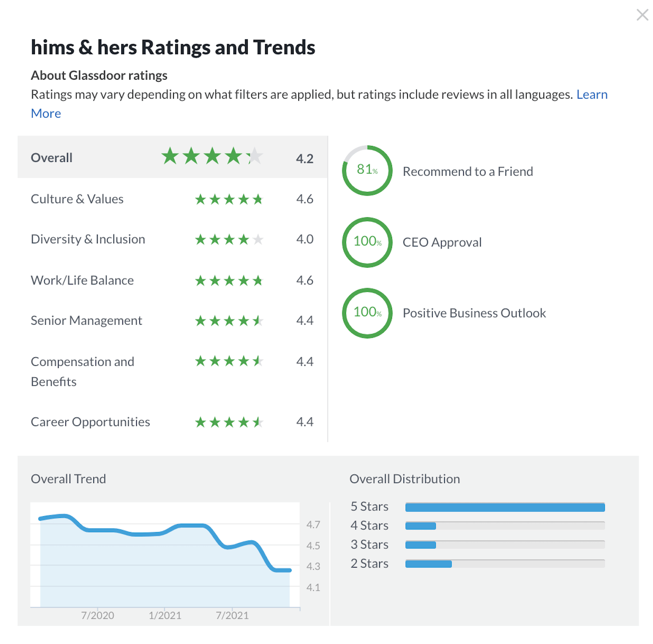The width and height of the screenshot is (653, 644).
Task: Click the Senior Management star icons
Action: (x=229, y=321)
